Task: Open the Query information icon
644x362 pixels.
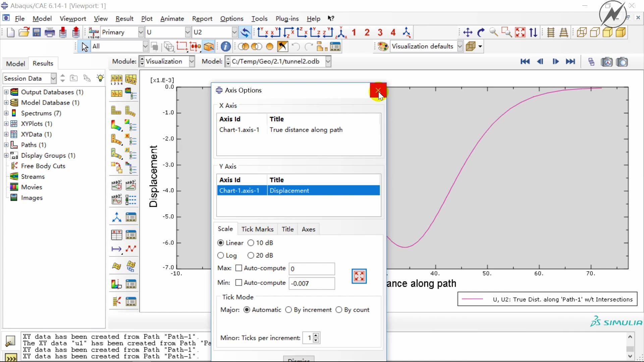Action: pyautogui.click(x=226, y=47)
